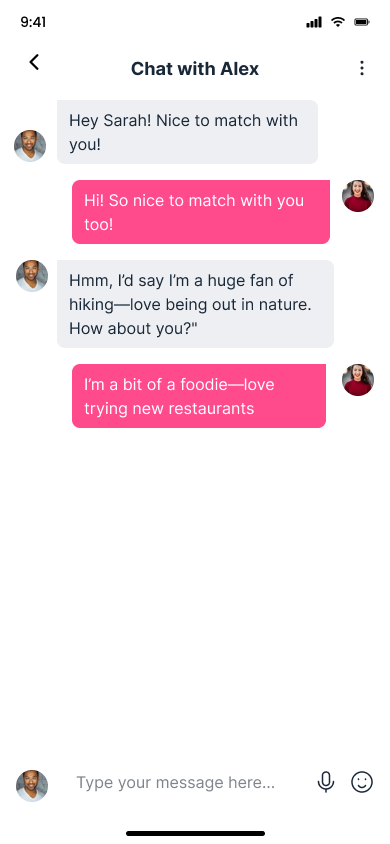This screenshot has width=390, height=844.
Task: Tap Alex's avatar beside the hiking message
Action: tap(32, 276)
